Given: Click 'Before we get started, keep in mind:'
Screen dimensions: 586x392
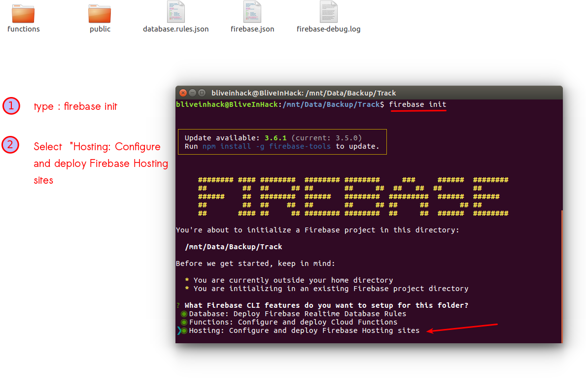Looking at the screenshot, I should click(x=255, y=263).
